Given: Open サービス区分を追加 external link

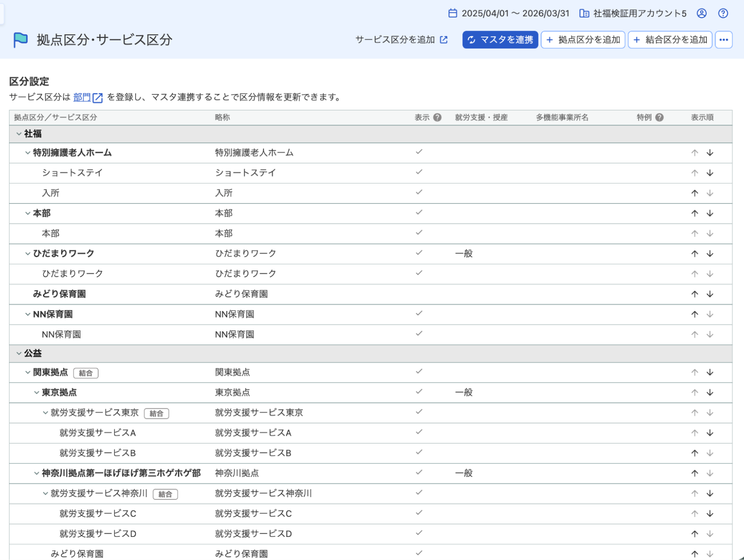Looking at the screenshot, I should click(401, 40).
